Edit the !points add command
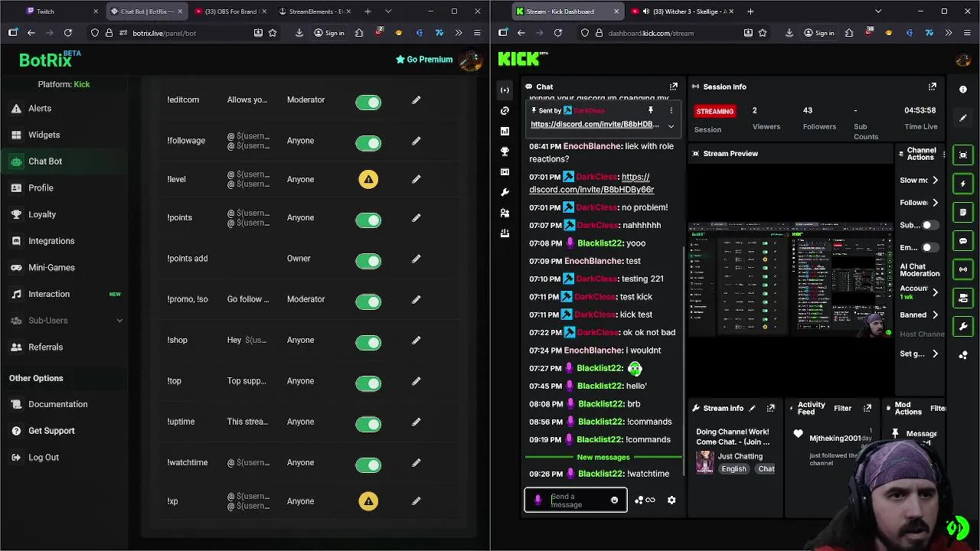The height and width of the screenshot is (551, 980). coord(416,259)
